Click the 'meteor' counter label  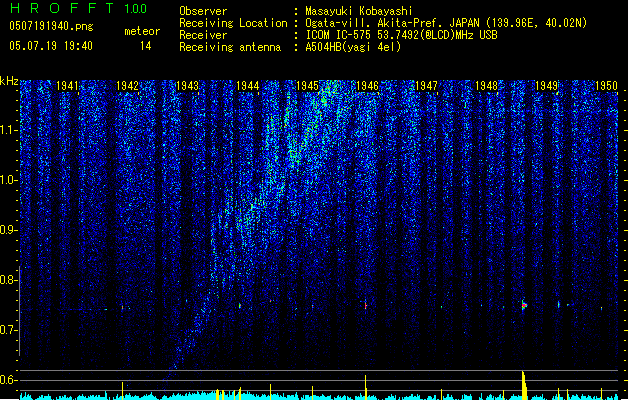(142, 31)
